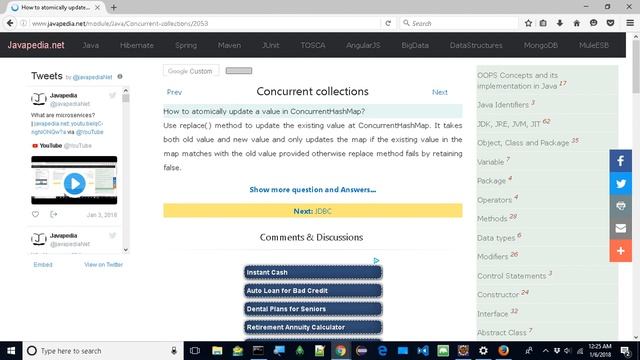Open the Maven menu item

tap(229, 45)
